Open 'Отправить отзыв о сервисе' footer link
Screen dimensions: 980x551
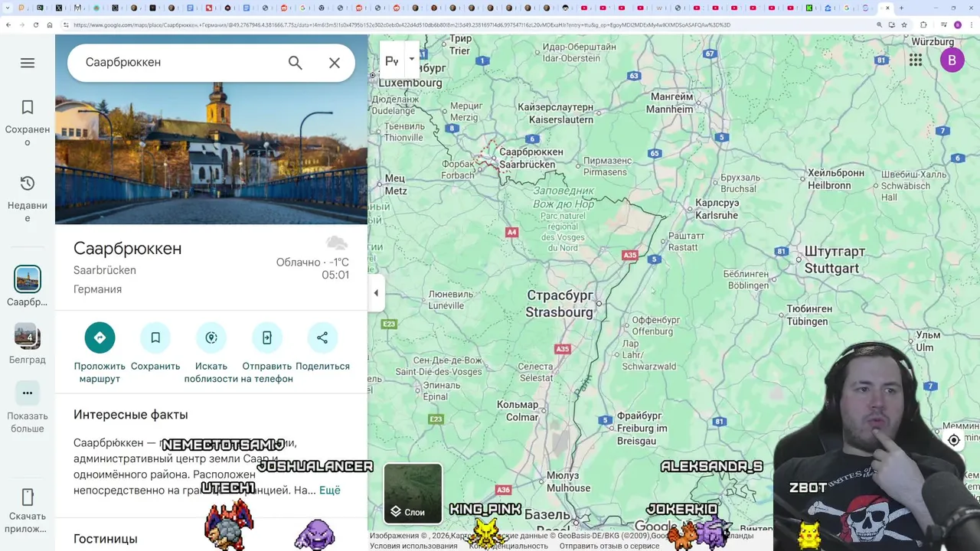(x=609, y=546)
